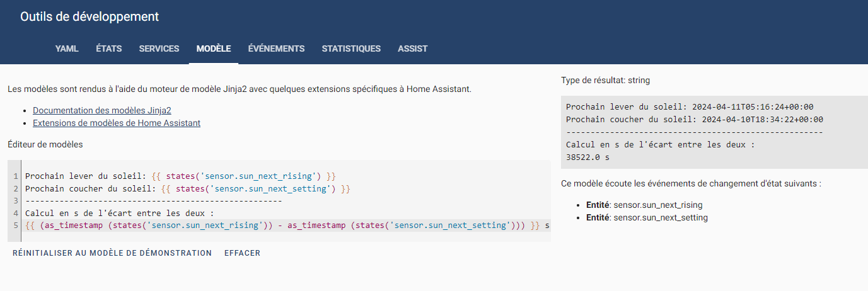Click line number 5 in editor gutter
The width and height of the screenshot is (868, 291).
tap(15, 225)
